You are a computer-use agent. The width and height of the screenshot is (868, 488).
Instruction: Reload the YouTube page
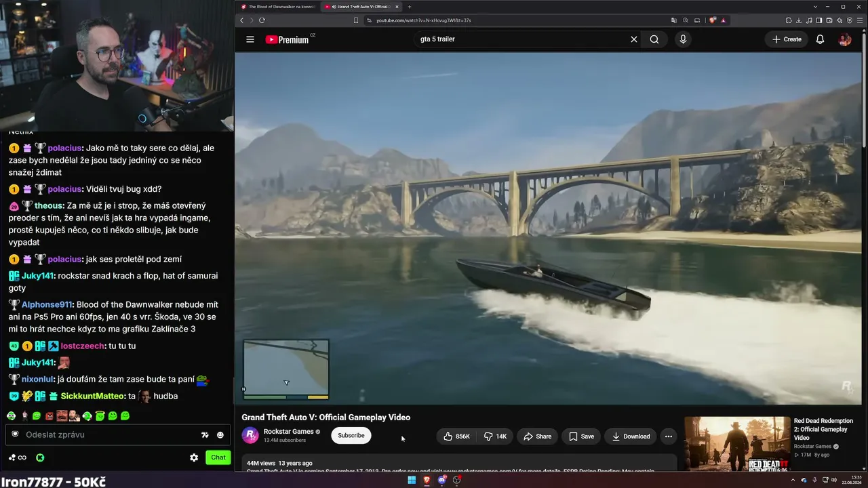click(262, 20)
